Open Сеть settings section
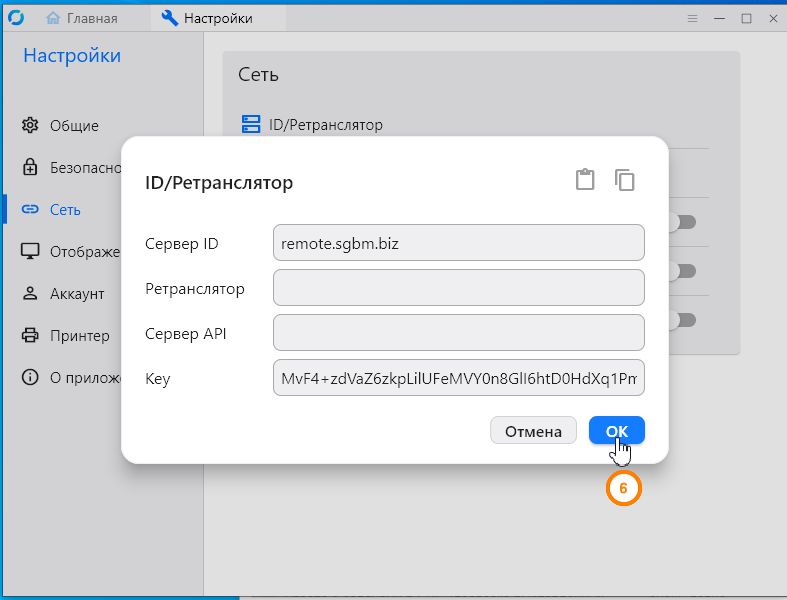The width and height of the screenshot is (787, 600). click(63, 209)
